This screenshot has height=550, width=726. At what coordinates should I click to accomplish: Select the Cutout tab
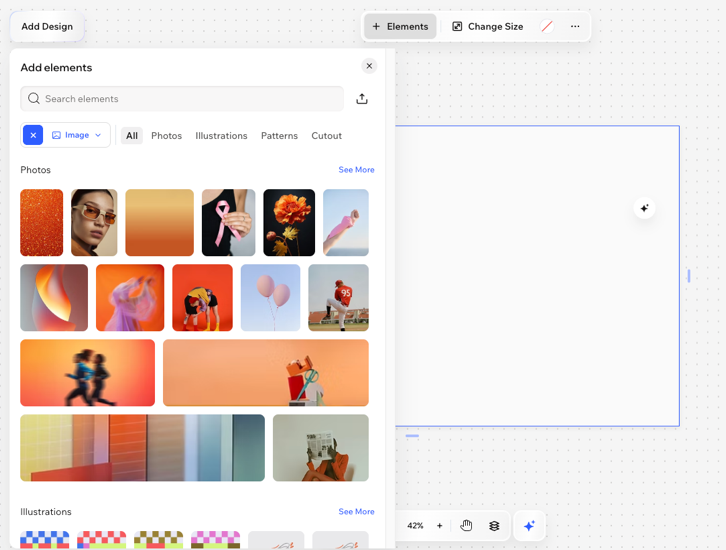click(326, 136)
